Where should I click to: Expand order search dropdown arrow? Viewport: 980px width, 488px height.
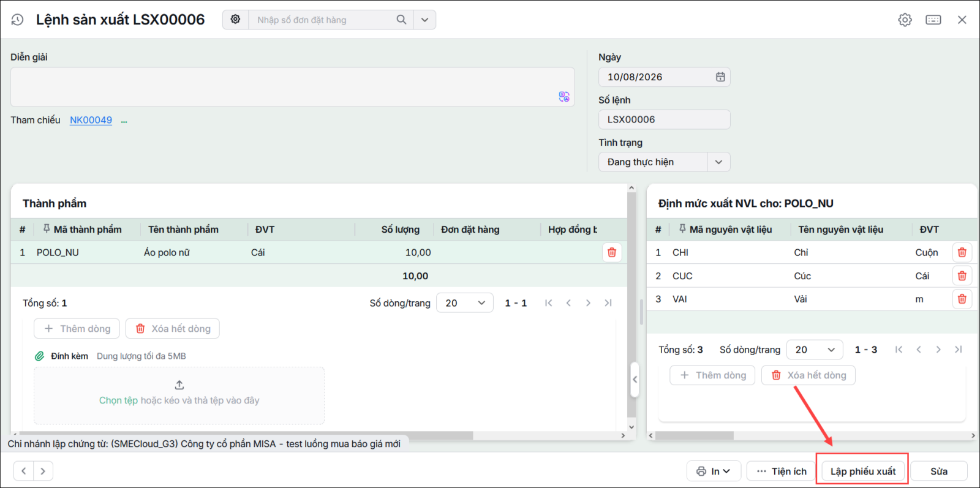[424, 20]
